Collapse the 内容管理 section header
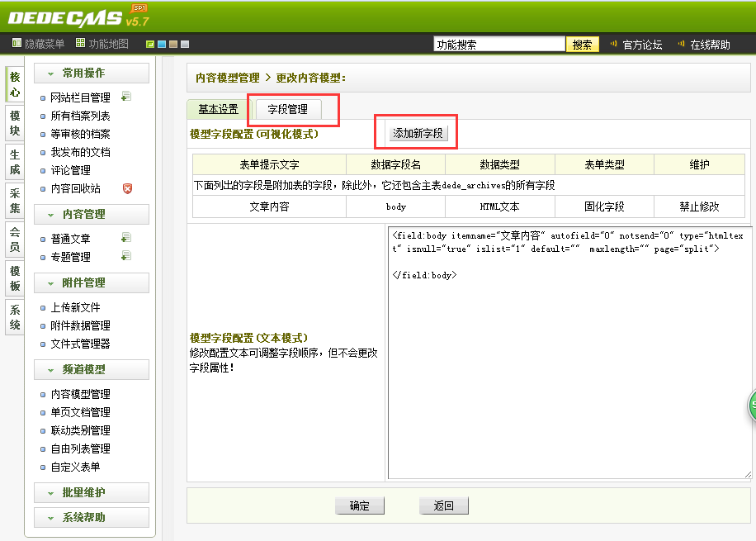The image size is (756, 541). [92, 214]
